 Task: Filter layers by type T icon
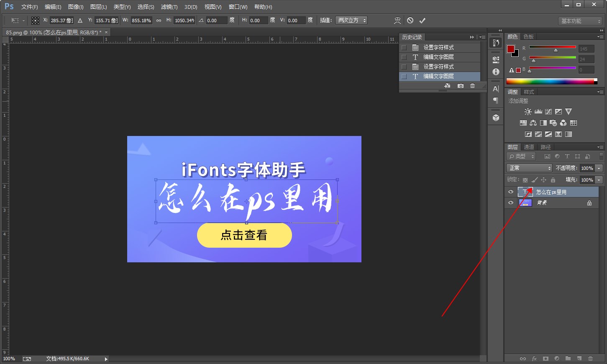(567, 156)
